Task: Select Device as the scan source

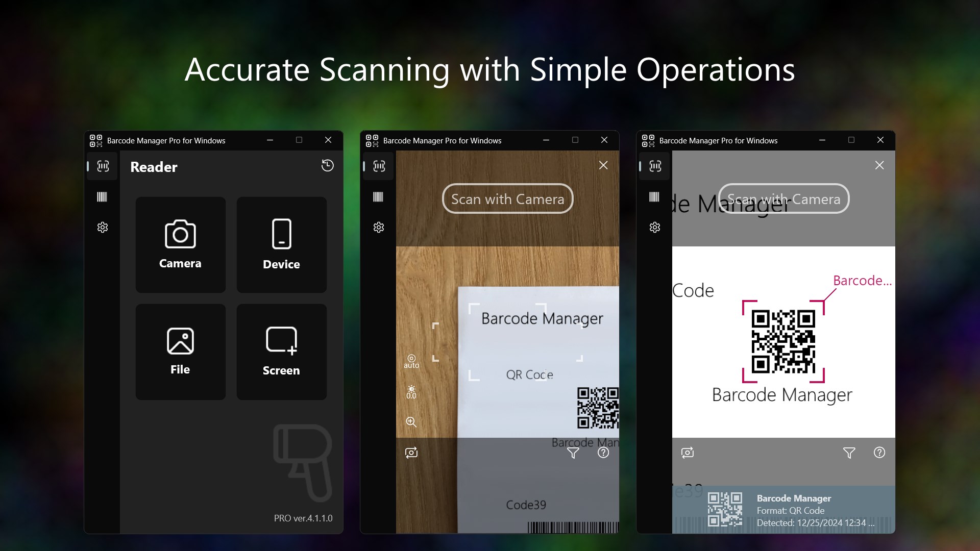Action: 281,245
